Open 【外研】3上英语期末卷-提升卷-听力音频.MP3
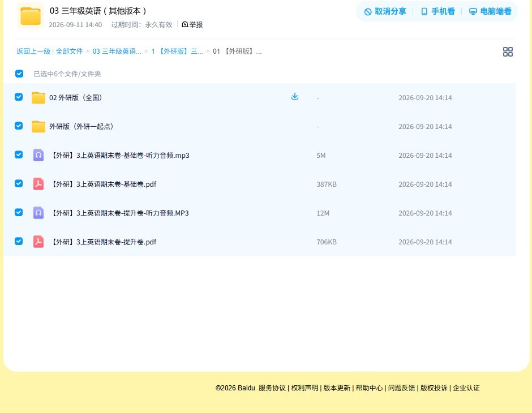The height and width of the screenshot is (413, 532). 119,213
